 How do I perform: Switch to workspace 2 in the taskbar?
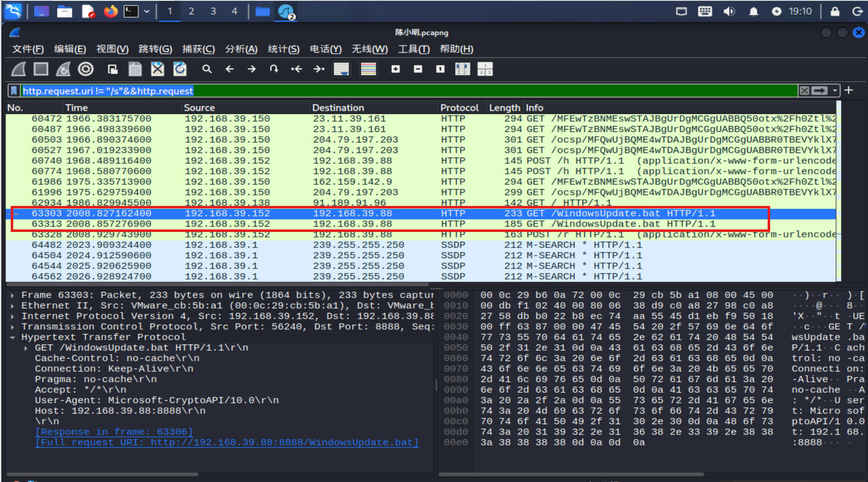(191, 11)
